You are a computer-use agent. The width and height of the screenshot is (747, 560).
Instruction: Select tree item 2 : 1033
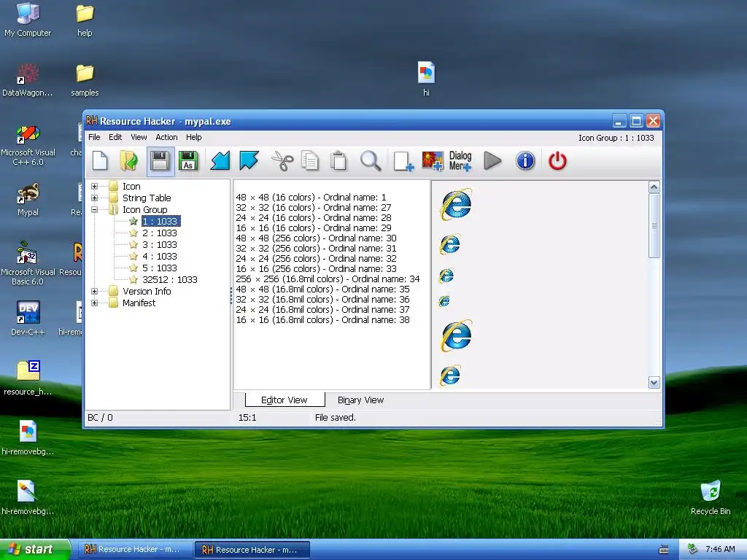coord(160,233)
